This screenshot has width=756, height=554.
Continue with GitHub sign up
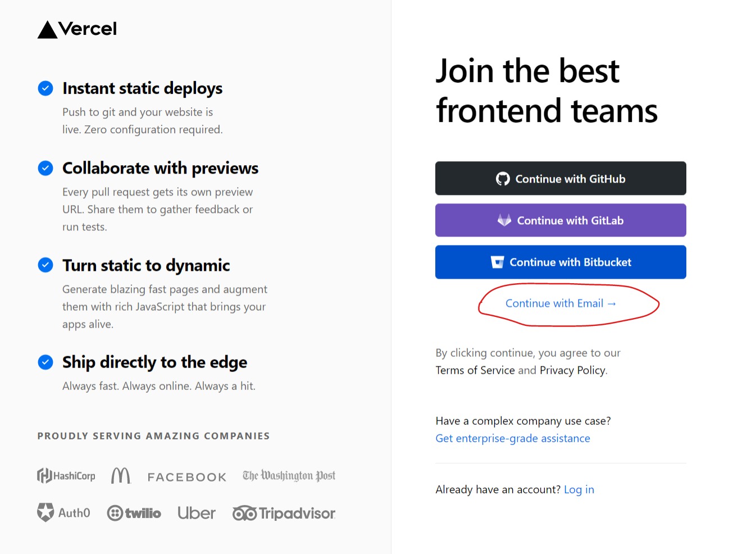point(561,179)
